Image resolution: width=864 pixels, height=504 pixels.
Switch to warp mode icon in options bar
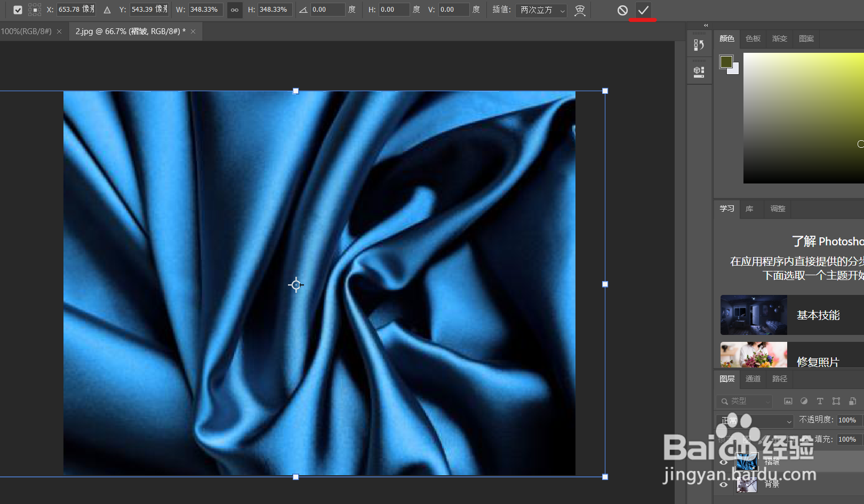pyautogui.click(x=580, y=10)
